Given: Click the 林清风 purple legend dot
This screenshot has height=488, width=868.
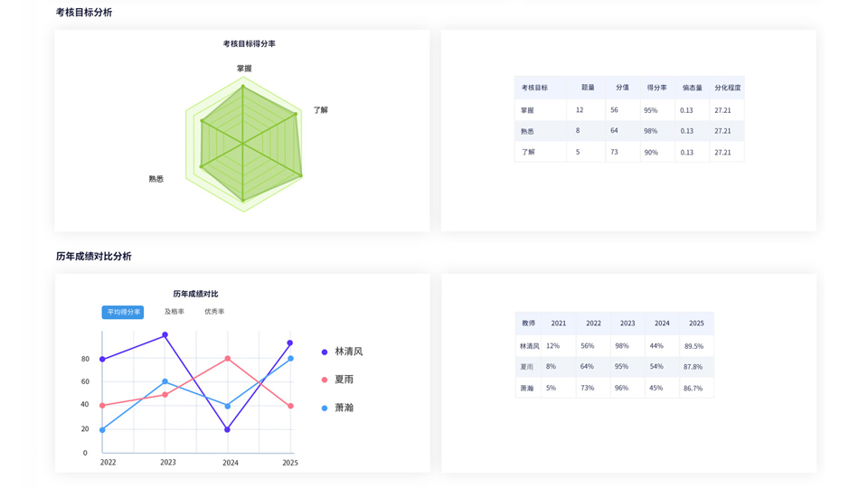Looking at the screenshot, I should [x=325, y=352].
